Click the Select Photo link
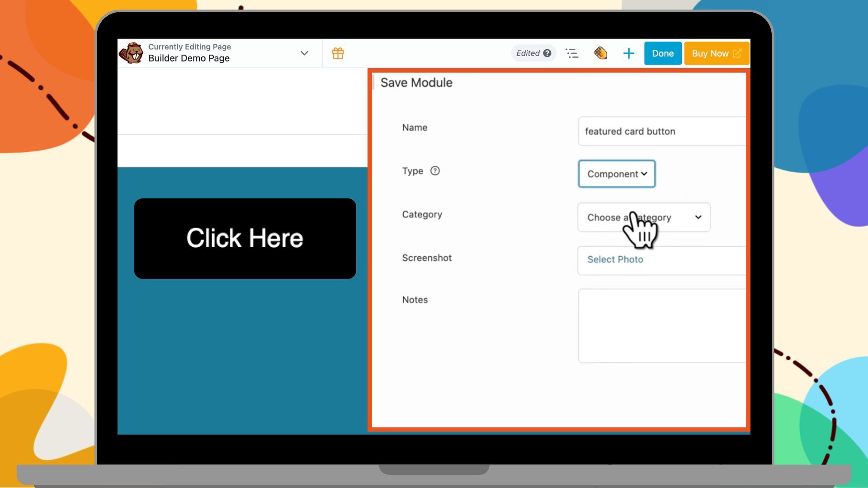The image size is (868, 488). point(615,259)
